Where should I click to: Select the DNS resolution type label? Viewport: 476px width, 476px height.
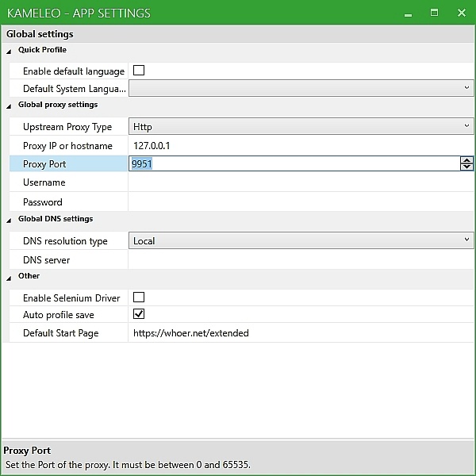(x=65, y=241)
